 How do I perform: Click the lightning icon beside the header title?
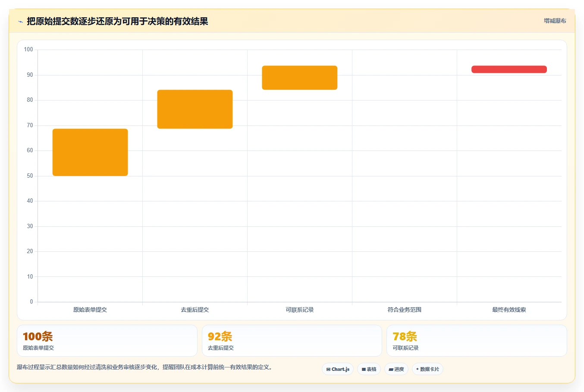click(x=20, y=22)
